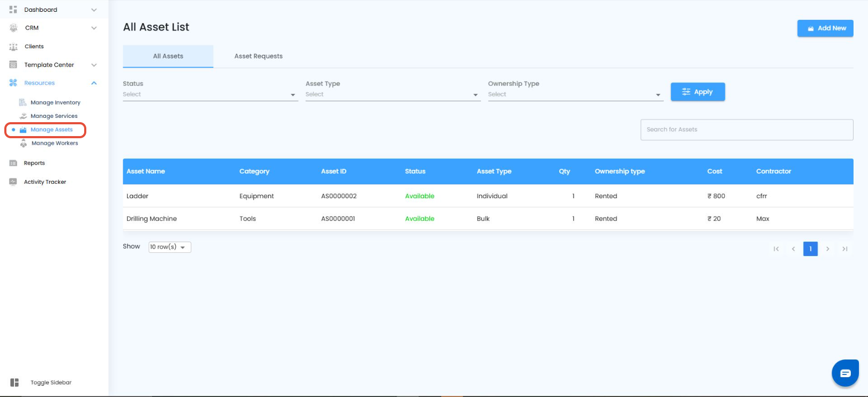Viewport: 868px width, 397px height.
Task: Sort by Status column header
Action: tap(415, 171)
